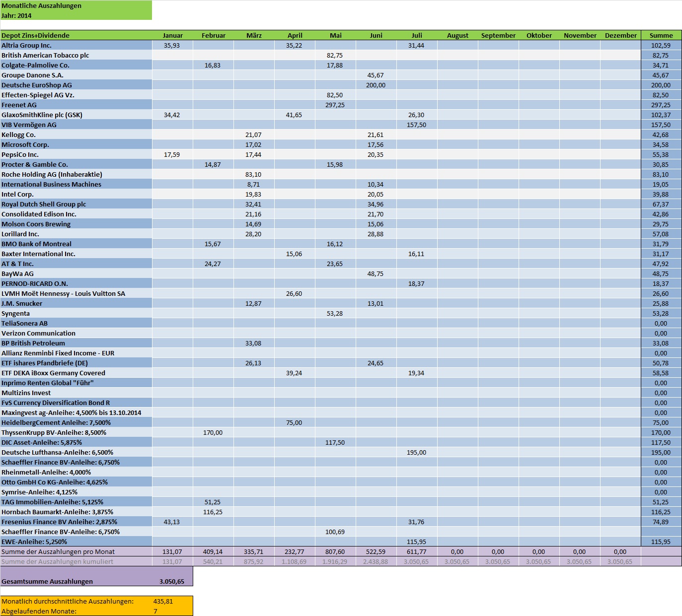The height and width of the screenshot is (616, 682).
Task: Click the 'Royal Dutch Shell Group plc' row label
Action: tap(76, 204)
